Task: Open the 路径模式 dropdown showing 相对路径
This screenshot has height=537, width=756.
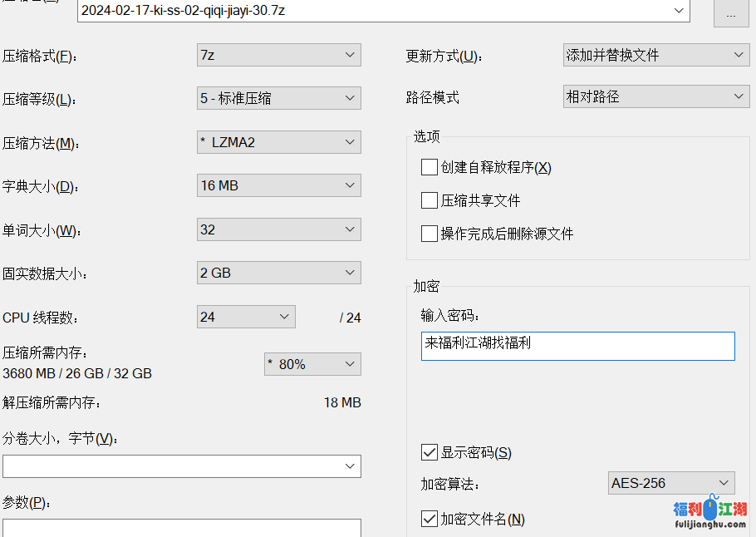Action: 655,96
